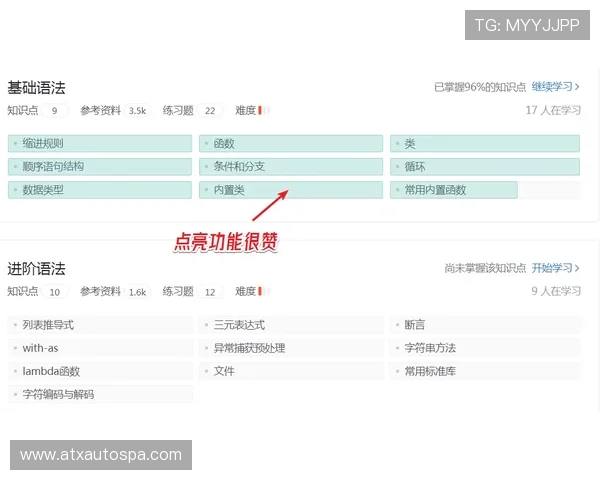Click the 基础语法 section heading

[x=36, y=88]
